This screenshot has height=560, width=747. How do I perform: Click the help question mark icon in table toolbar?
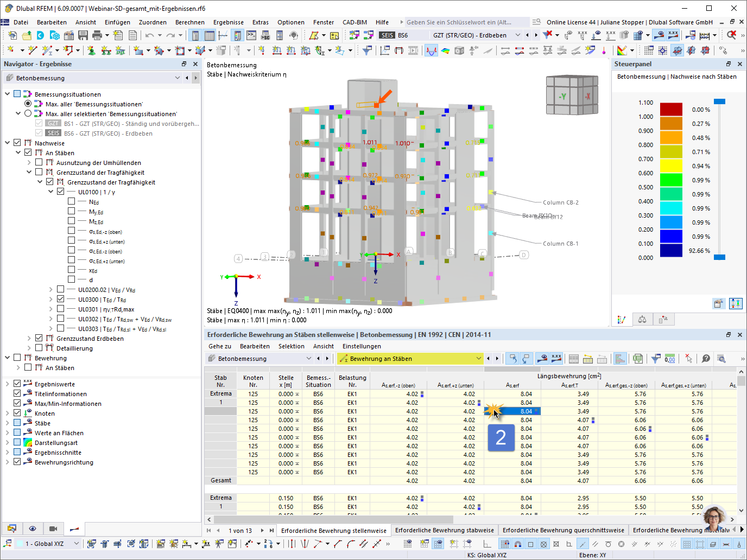[x=706, y=359]
